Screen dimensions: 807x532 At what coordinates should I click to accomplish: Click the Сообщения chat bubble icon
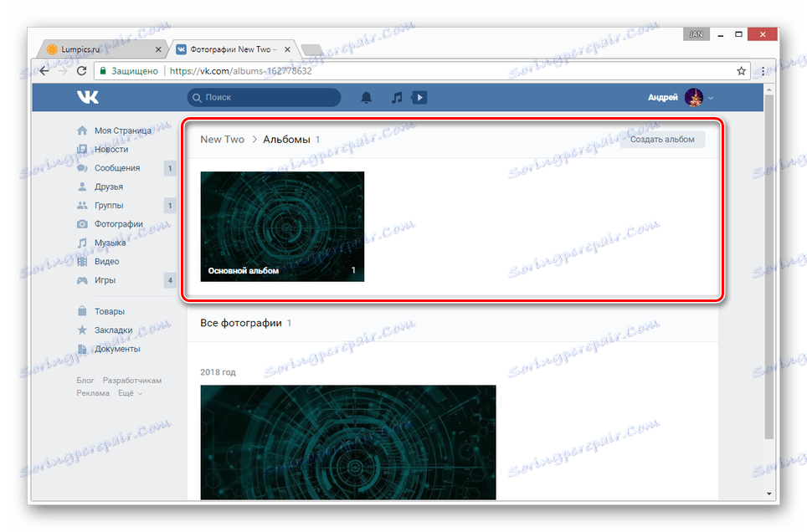[82, 168]
